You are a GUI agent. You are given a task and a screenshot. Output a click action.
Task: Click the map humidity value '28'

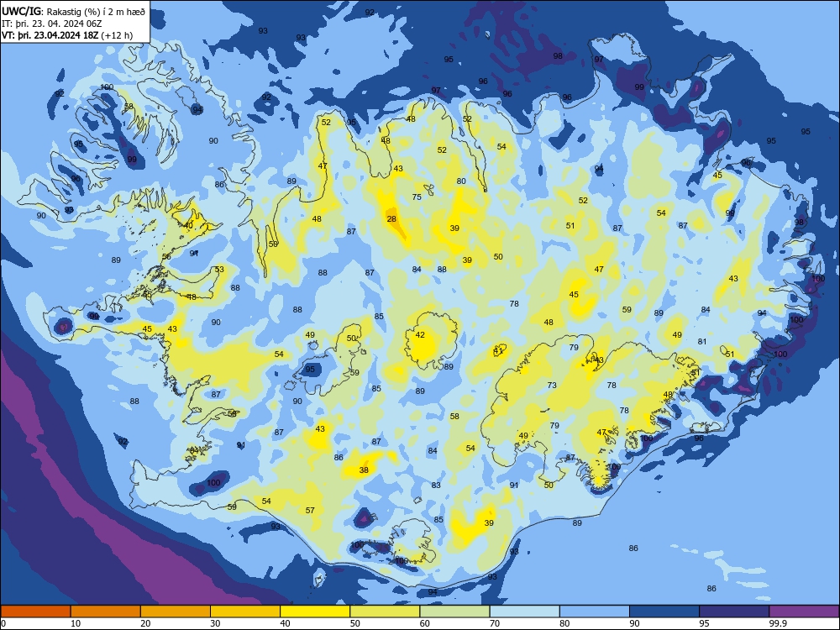[x=391, y=218]
